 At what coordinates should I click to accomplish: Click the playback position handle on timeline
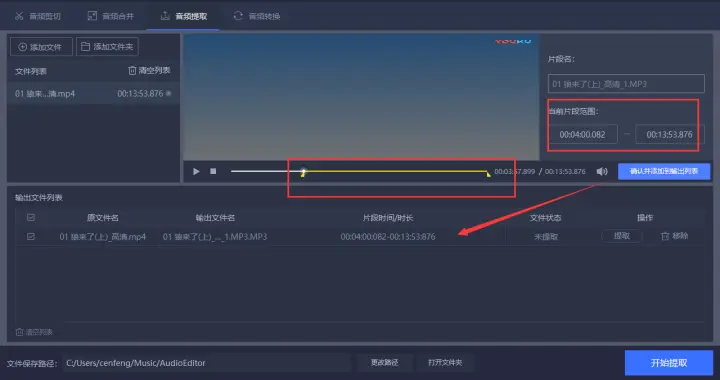tap(304, 171)
